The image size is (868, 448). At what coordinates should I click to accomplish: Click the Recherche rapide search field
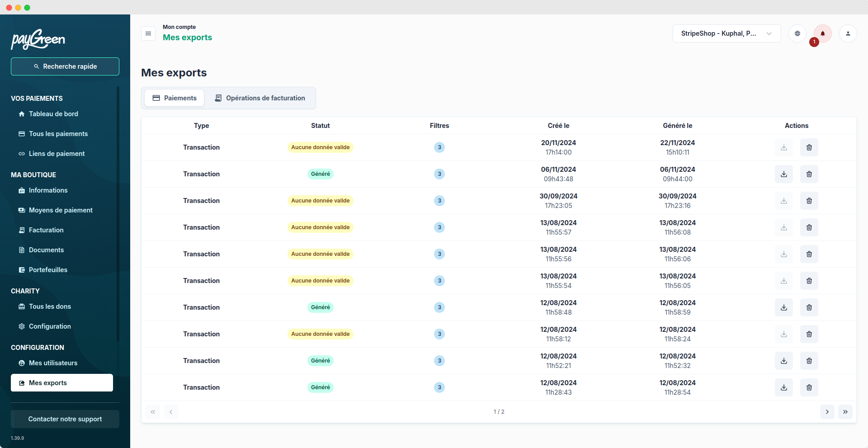[65, 66]
